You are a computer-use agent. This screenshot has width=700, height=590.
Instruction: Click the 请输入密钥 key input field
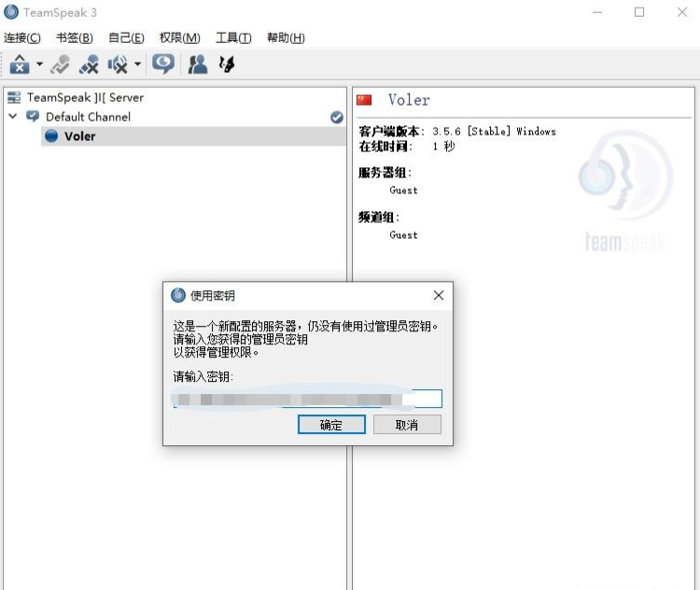pyautogui.click(x=308, y=399)
